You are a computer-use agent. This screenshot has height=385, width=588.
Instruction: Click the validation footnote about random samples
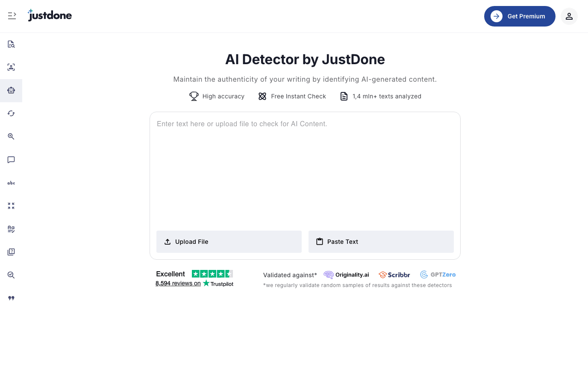[x=358, y=285]
